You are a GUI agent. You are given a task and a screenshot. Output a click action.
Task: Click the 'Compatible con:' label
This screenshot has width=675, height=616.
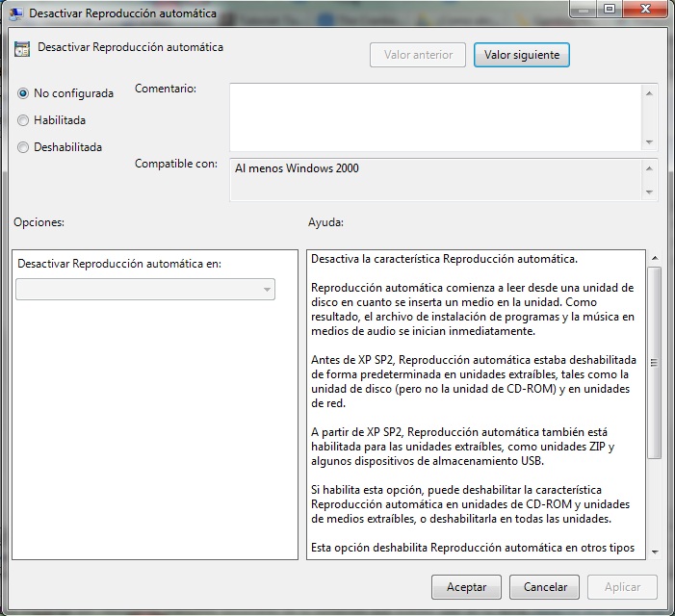pyautogui.click(x=176, y=164)
